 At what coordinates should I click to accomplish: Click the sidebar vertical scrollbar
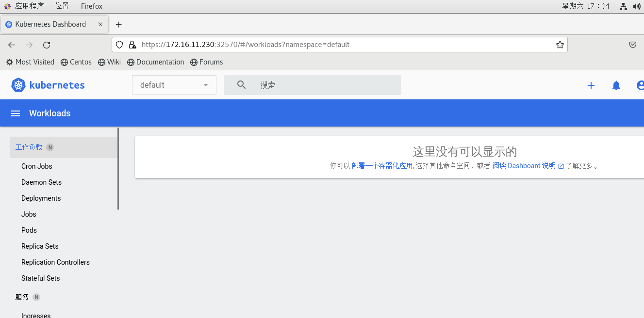point(118,169)
